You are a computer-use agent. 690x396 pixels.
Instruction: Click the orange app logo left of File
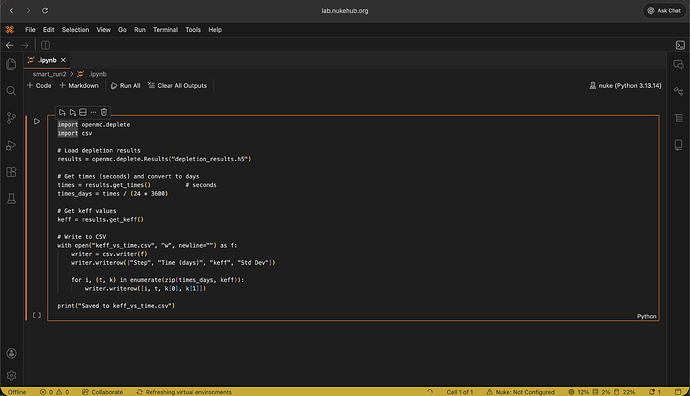(10, 29)
